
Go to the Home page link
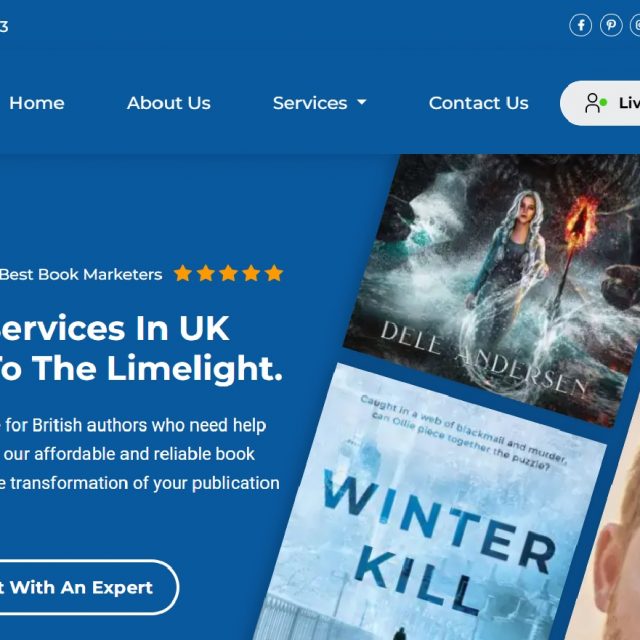pyautogui.click(x=37, y=103)
